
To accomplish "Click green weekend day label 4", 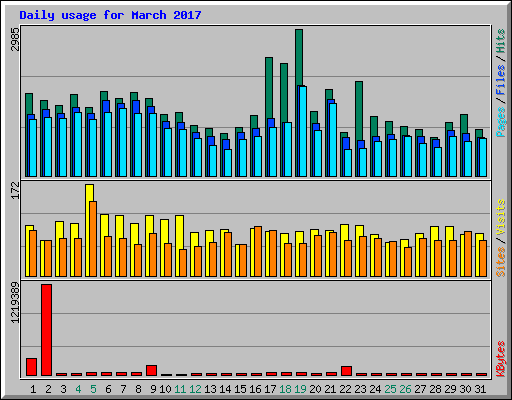I will point(78,389).
